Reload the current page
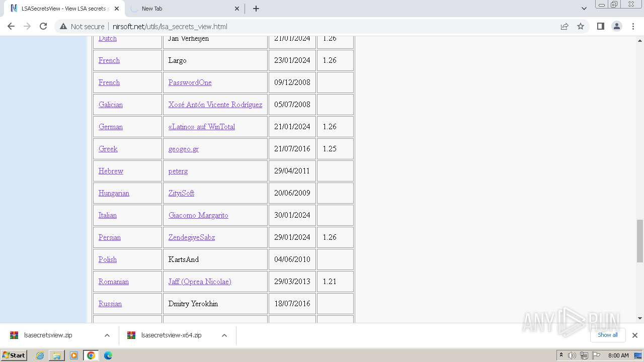644x362 pixels. [43, 26]
